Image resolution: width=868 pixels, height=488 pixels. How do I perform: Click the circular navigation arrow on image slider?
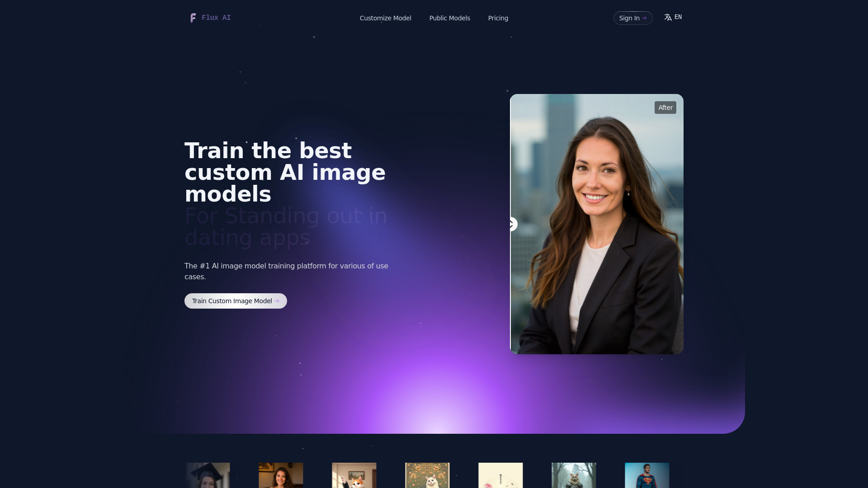510,224
